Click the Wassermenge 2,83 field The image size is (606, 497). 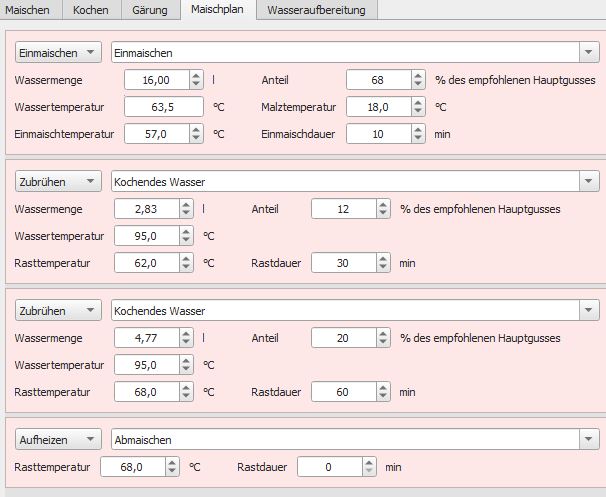147,209
